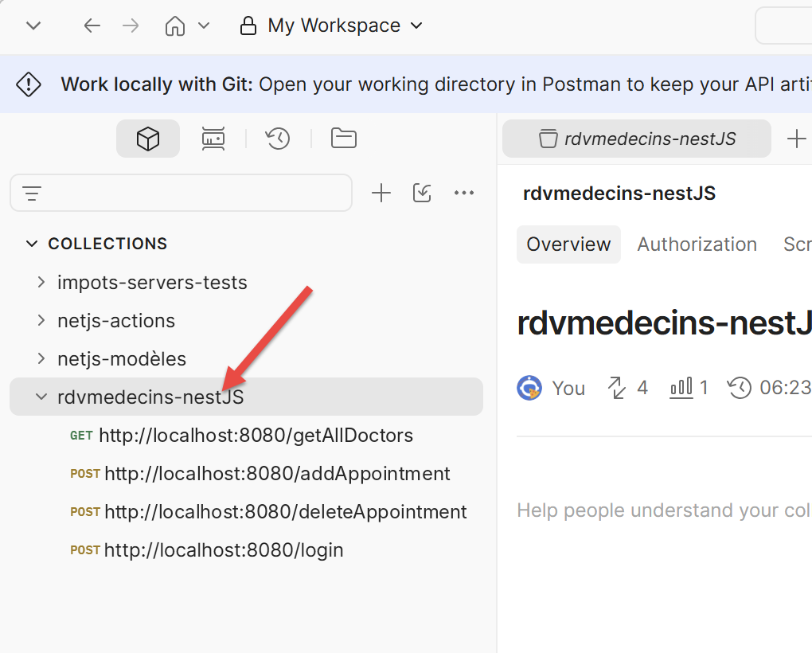Open the Environments sidebar icon
Screen dimensions: 812x653
(x=213, y=139)
